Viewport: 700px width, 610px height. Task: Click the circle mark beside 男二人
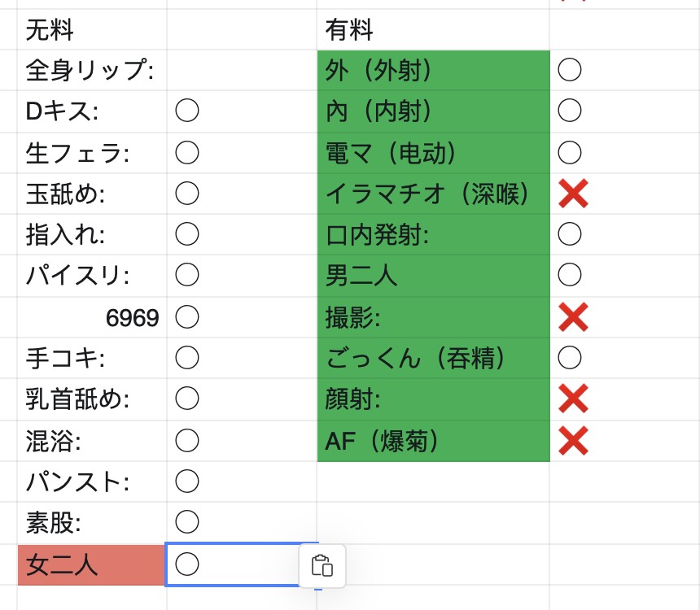[x=570, y=274]
